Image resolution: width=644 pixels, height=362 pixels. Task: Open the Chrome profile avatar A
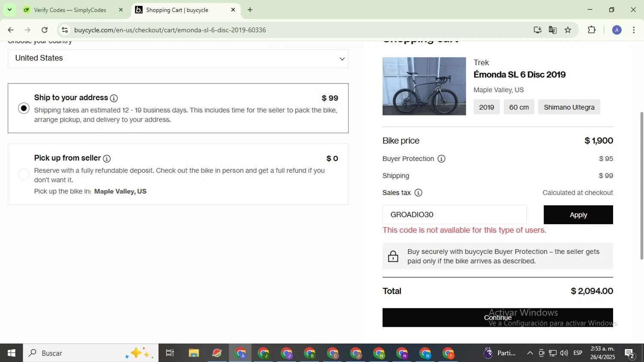point(617,30)
